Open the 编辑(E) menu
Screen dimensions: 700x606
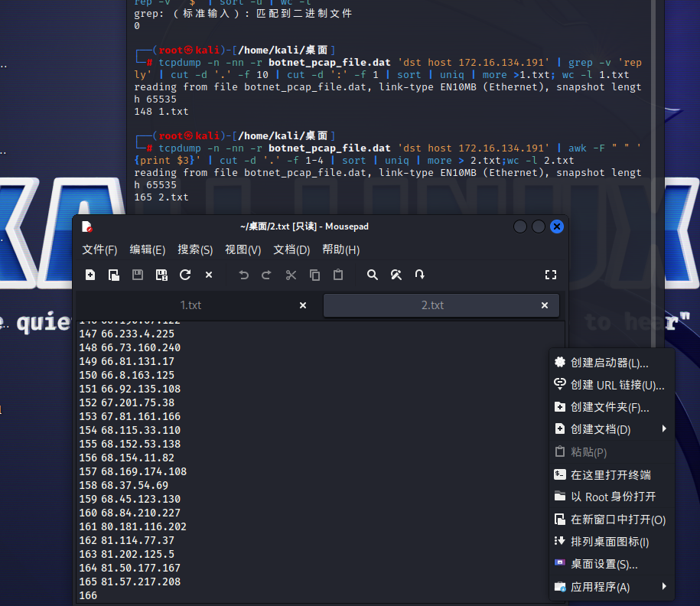coord(148,249)
